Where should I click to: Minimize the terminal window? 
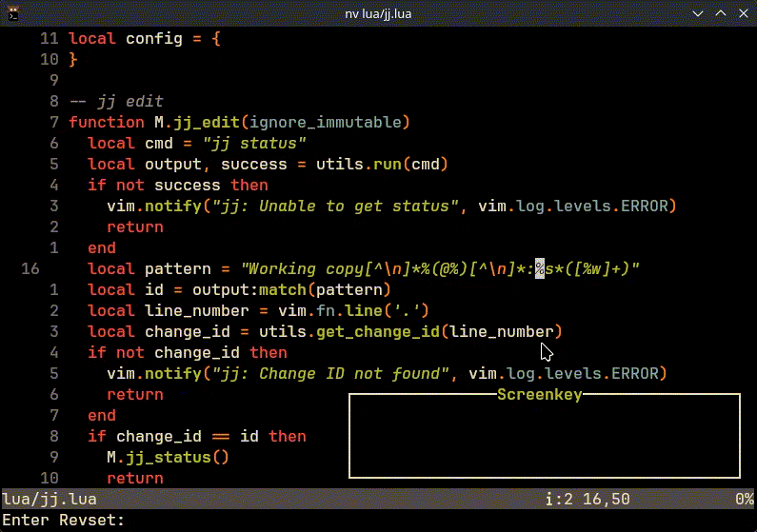tap(697, 12)
